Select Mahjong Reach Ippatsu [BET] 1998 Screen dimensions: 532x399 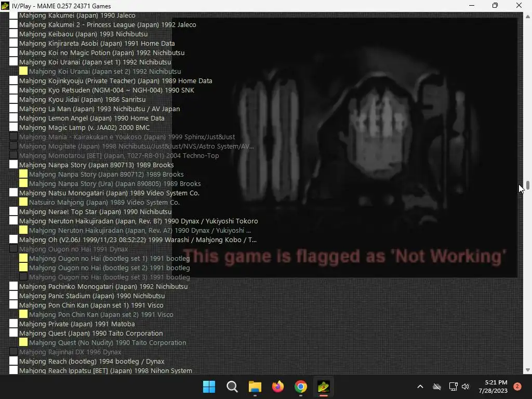point(105,370)
